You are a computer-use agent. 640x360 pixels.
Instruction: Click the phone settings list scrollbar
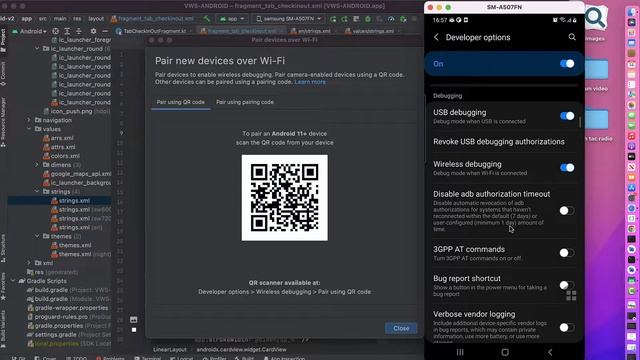pos(580,122)
